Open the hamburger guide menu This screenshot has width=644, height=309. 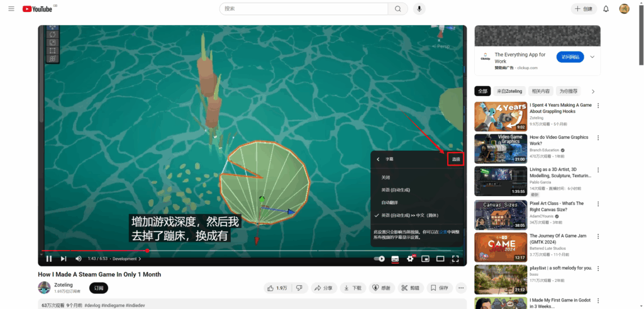click(11, 9)
